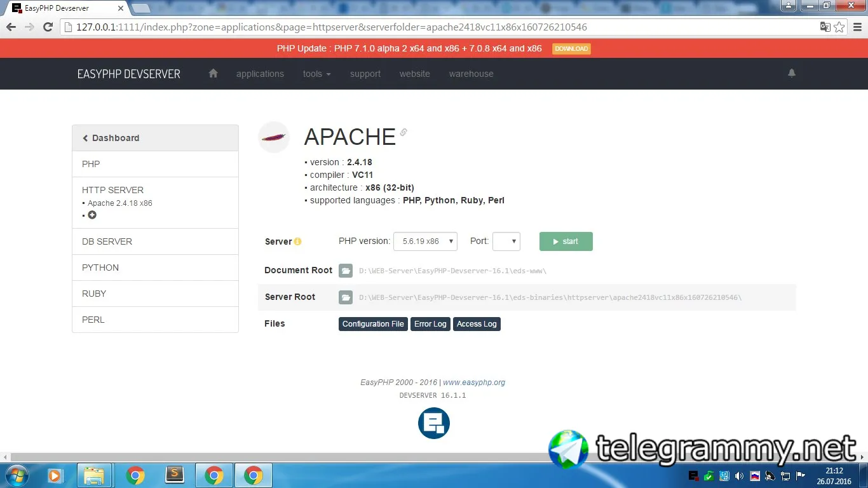Open the warehouse nav item
Viewport: 868px width, 488px height.
click(x=471, y=74)
